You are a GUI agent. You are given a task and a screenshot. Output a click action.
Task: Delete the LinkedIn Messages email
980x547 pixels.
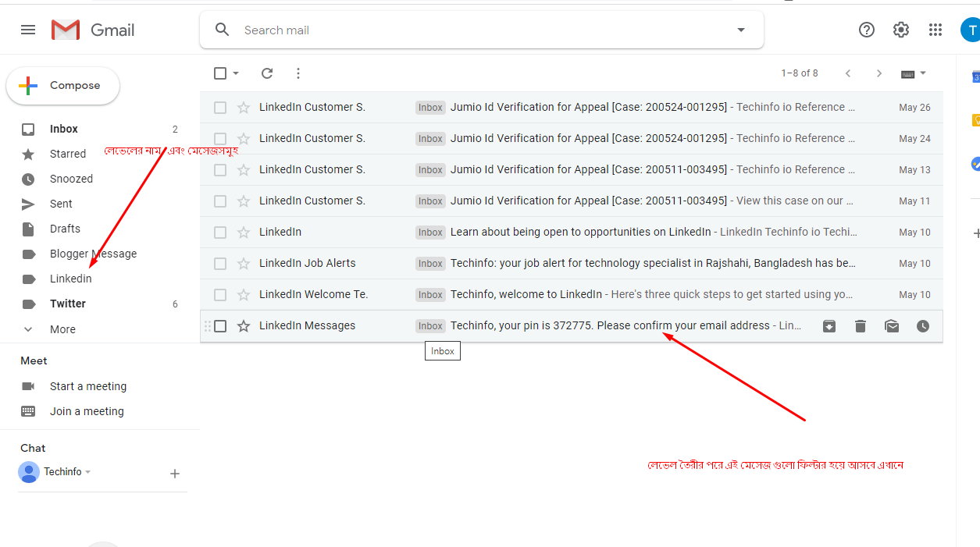861,326
